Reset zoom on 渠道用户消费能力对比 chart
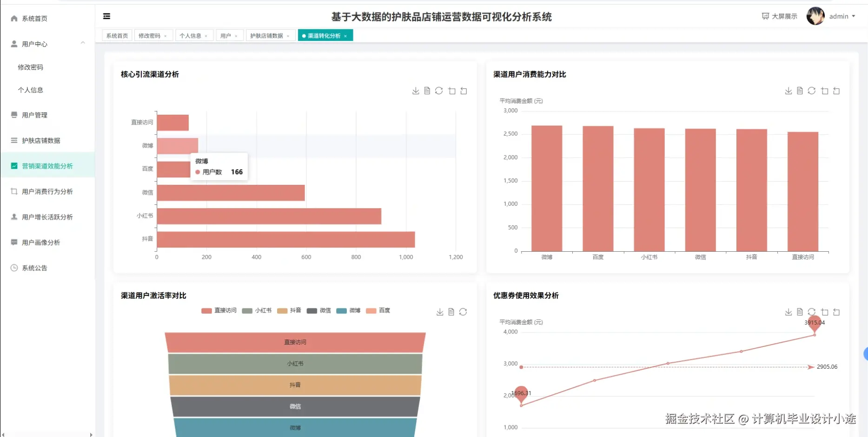This screenshot has height=437, width=868. pyautogui.click(x=836, y=91)
